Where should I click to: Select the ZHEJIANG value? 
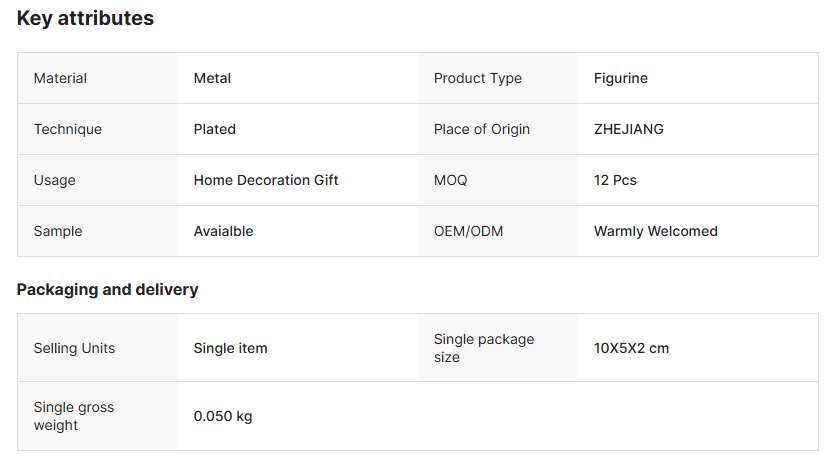pyautogui.click(x=628, y=129)
